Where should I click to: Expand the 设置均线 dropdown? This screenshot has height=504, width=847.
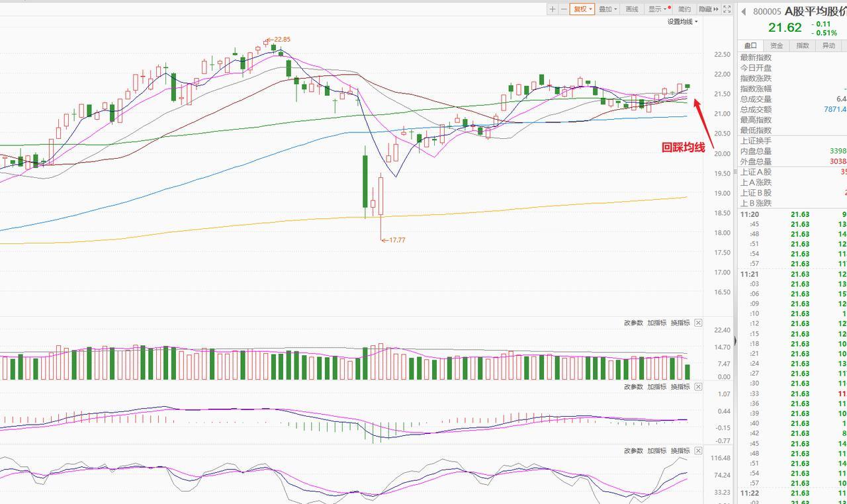click(682, 22)
